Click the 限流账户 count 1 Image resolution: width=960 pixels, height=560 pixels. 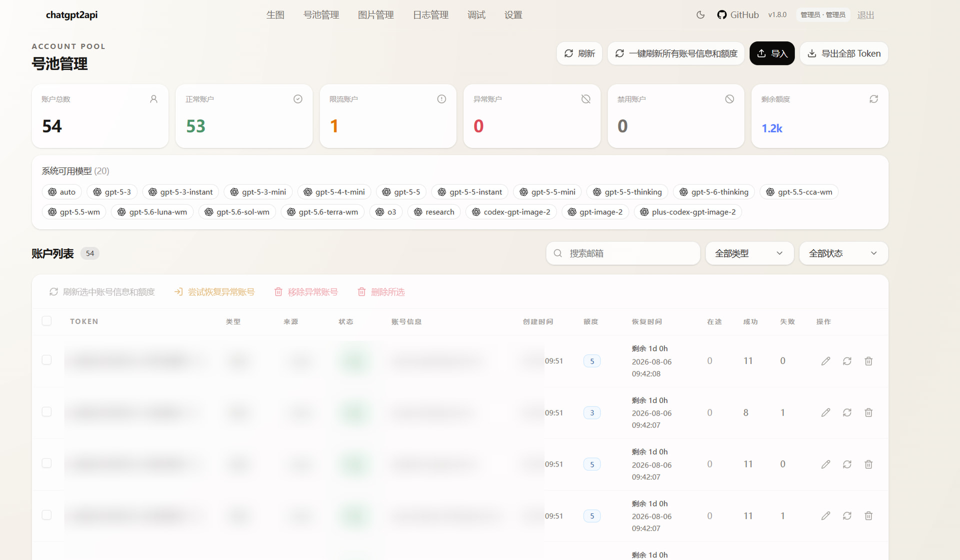[x=334, y=126]
